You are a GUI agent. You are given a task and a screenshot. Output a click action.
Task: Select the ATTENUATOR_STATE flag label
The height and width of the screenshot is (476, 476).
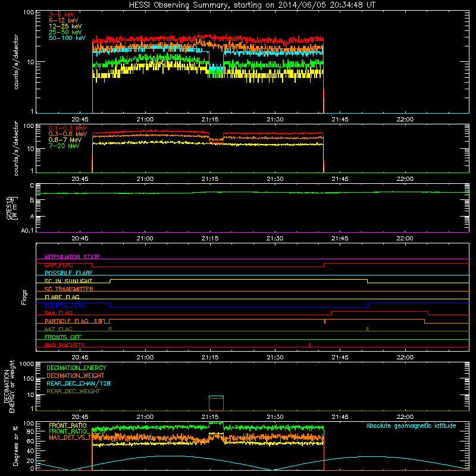[72, 257]
